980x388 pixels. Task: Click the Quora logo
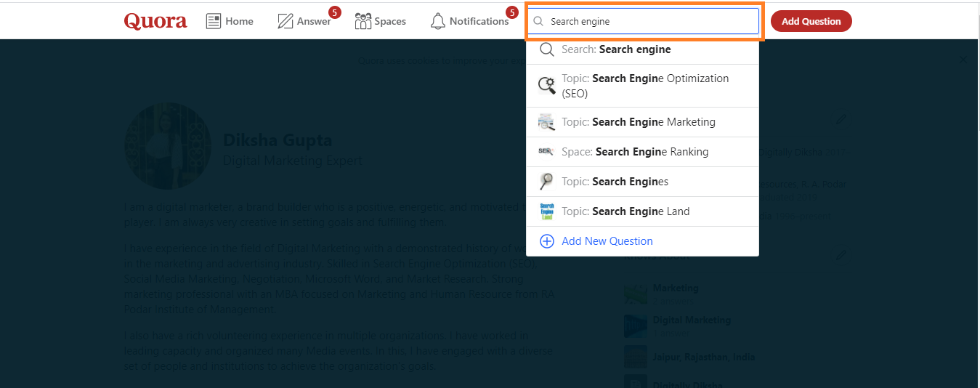pos(155,21)
